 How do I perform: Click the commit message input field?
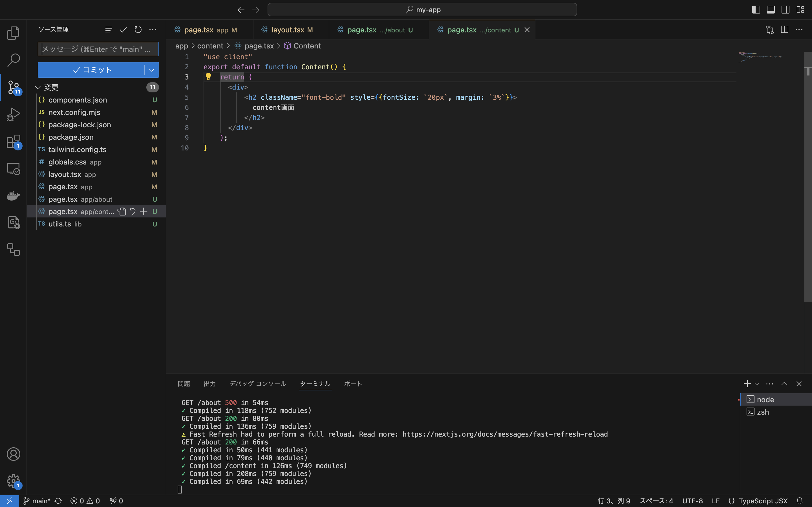(98, 49)
